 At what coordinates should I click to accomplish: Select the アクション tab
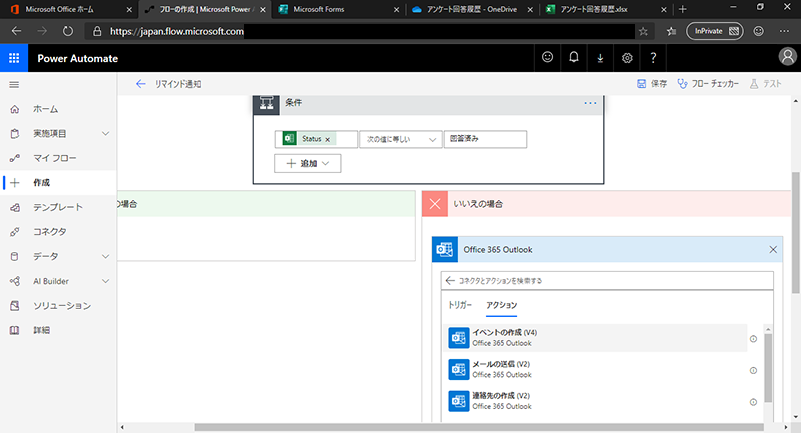[501, 305]
